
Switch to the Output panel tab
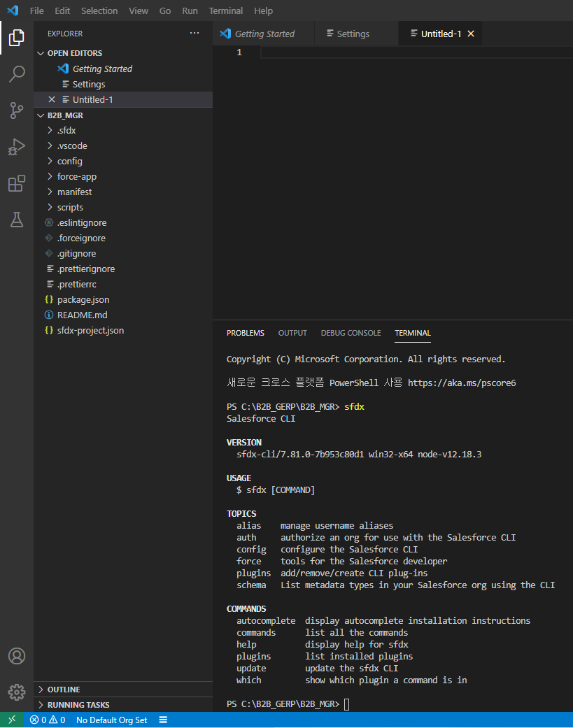pos(292,333)
